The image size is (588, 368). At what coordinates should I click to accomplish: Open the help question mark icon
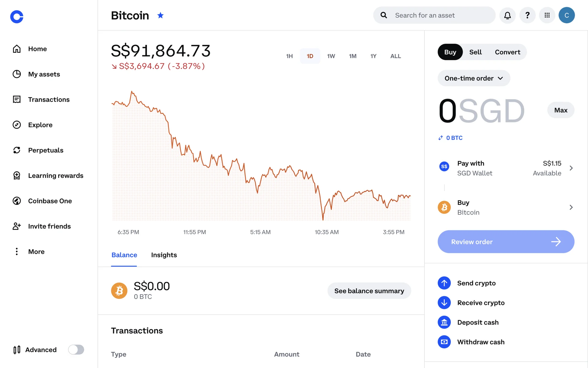click(527, 15)
